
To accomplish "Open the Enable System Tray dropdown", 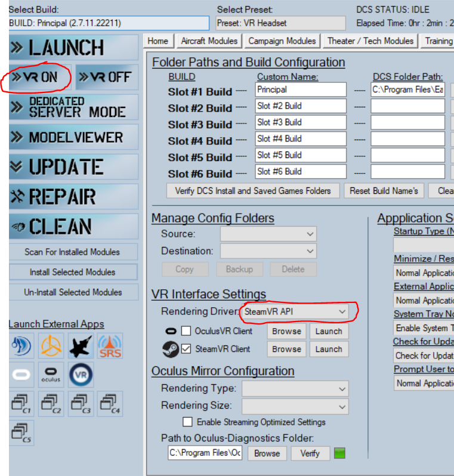I will point(424,328).
